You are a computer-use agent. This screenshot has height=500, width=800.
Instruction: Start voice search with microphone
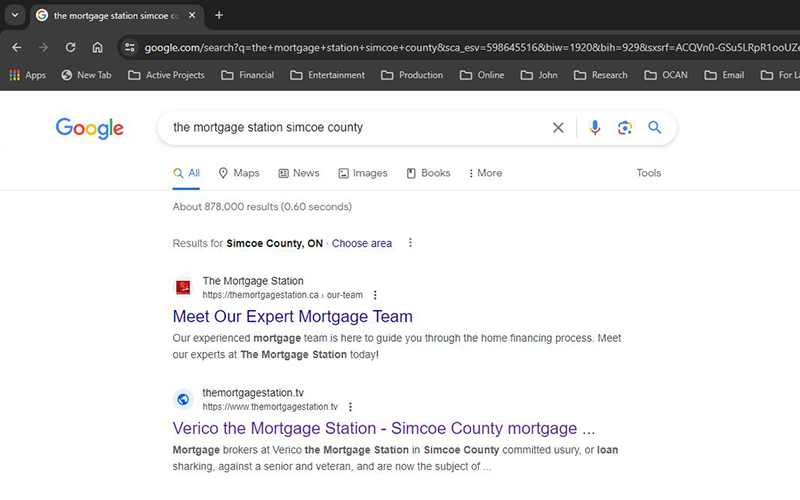point(595,128)
